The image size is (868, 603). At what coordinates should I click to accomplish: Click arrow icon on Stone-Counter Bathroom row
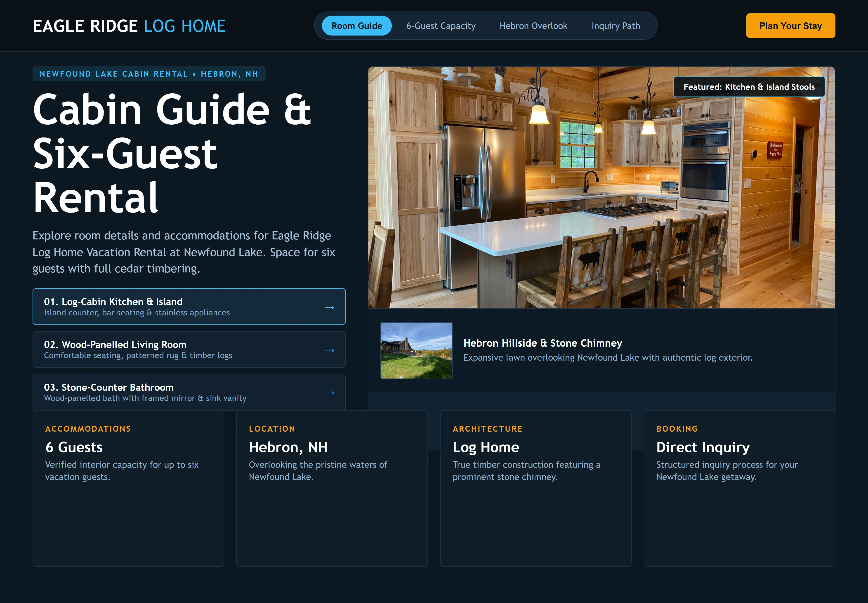(329, 393)
